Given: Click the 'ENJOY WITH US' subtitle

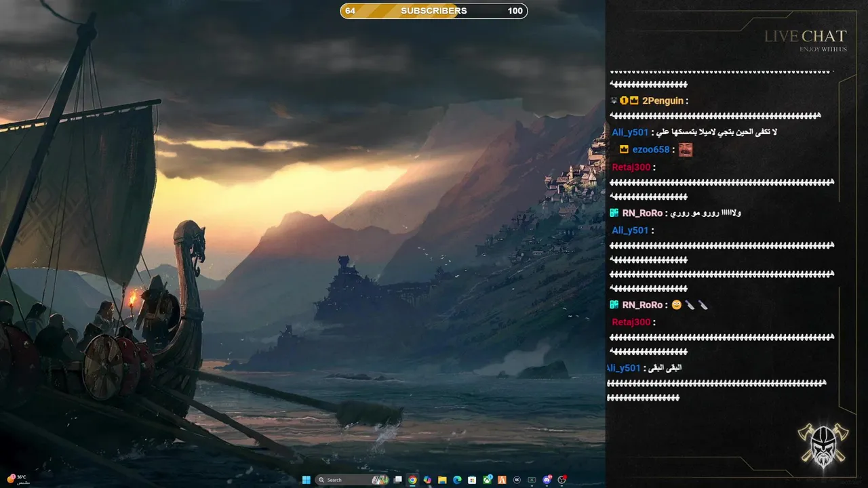Looking at the screenshot, I should pyautogui.click(x=823, y=49).
